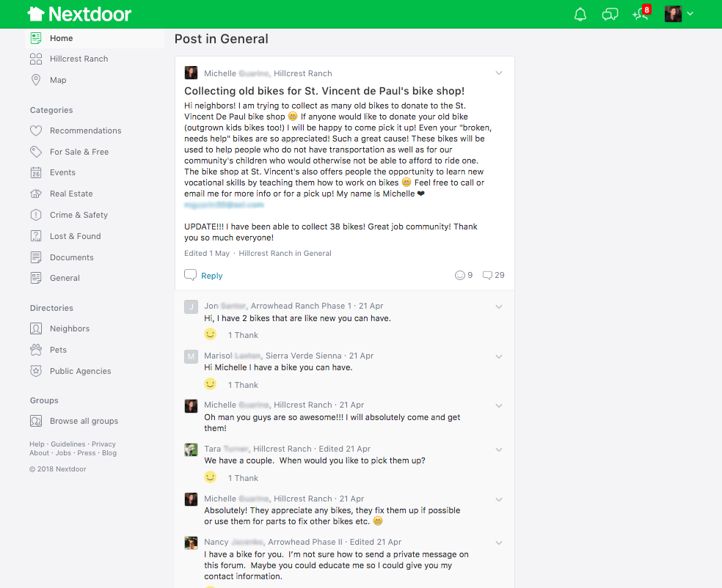
Task: Click Jon's initial avatar J
Action: click(x=191, y=307)
